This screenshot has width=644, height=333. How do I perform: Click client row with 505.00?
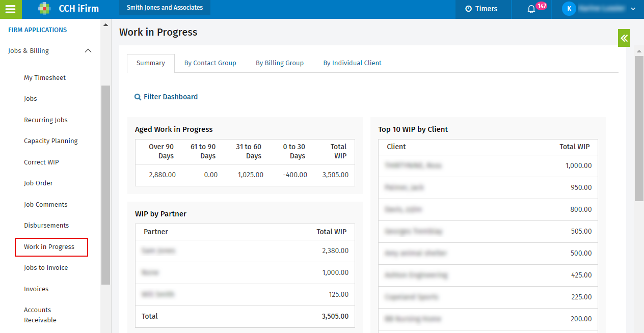tap(488, 232)
